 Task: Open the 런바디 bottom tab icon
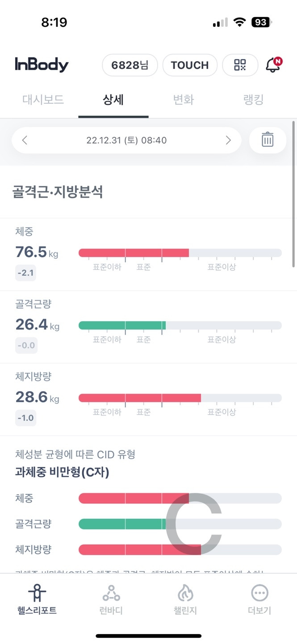(x=111, y=593)
